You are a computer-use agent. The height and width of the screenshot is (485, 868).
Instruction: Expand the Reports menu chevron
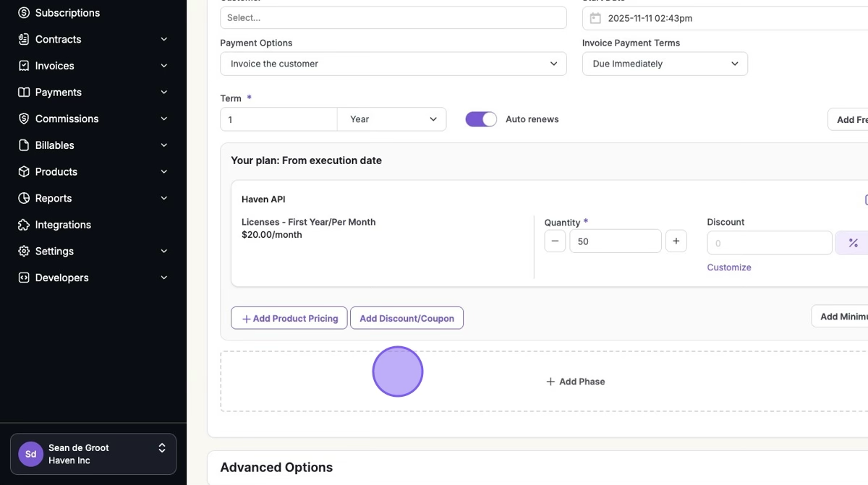pyautogui.click(x=163, y=198)
